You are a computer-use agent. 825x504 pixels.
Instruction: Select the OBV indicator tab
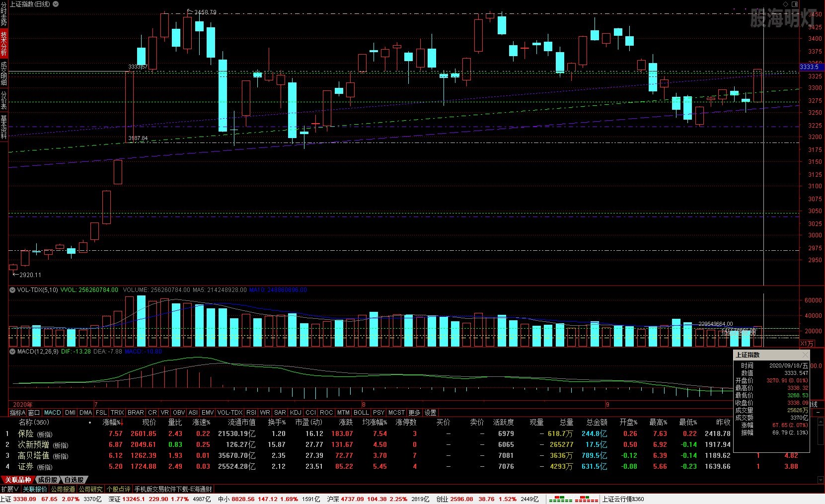(179, 413)
